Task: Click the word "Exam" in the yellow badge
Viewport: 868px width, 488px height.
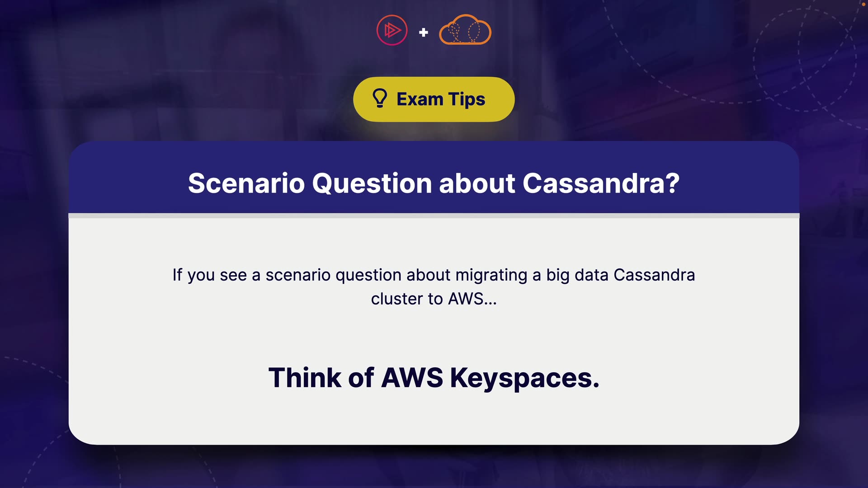Action: tap(420, 99)
